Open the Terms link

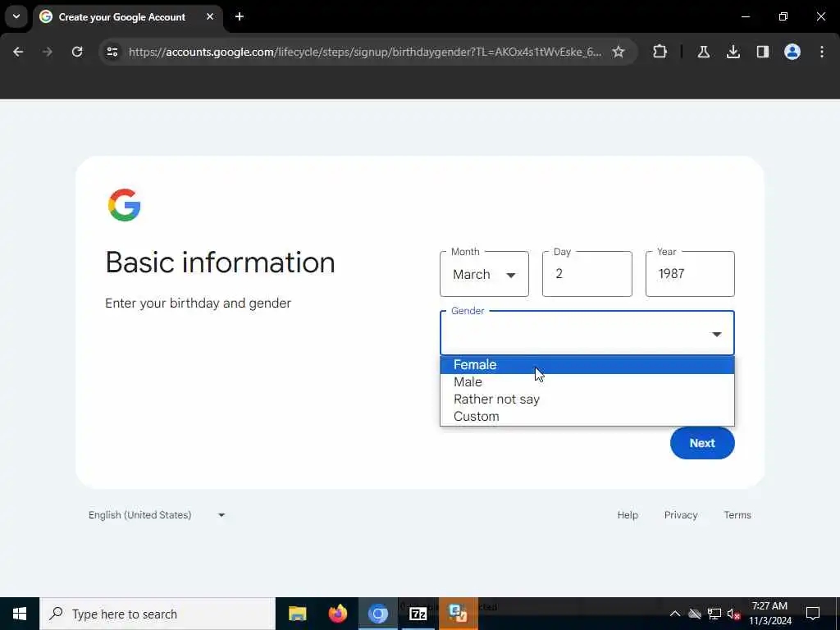click(x=737, y=515)
